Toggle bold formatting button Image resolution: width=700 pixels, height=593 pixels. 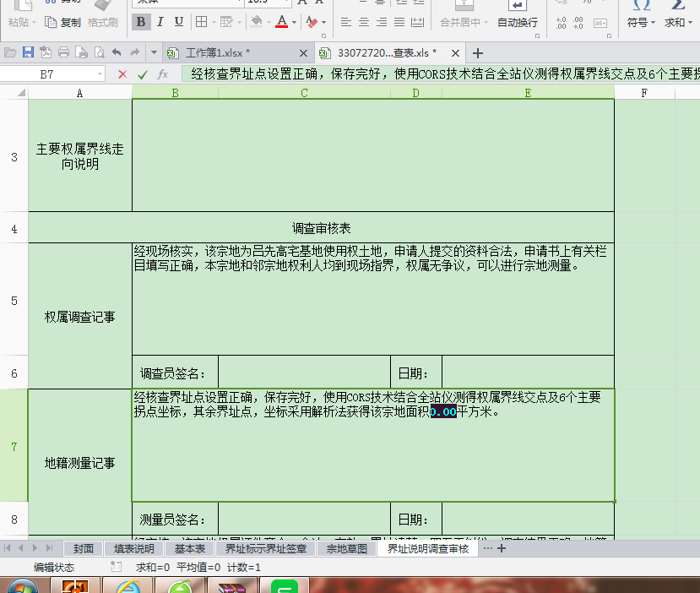click(142, 22)
